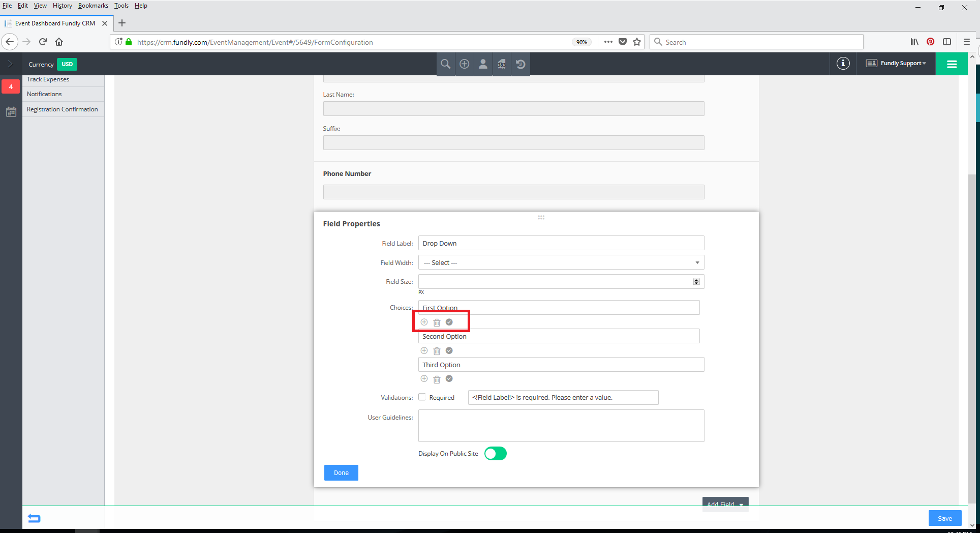980x533 pixels.
Task: Click the 90% zoom level indicator
Action: [582, 42]
